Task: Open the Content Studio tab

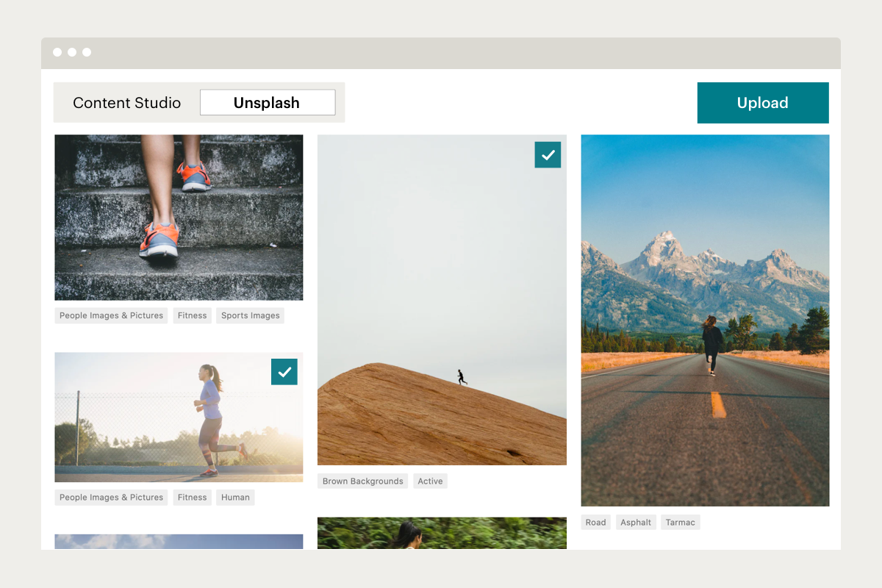Action: point(126,103)
